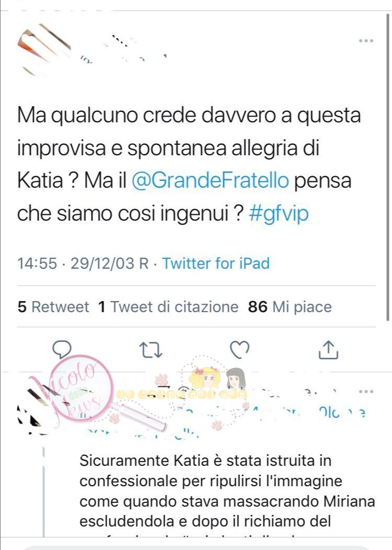Image resolution: width=392 pixels, height=550 pixels.
Task: Click the reply speech bubble icon
Action: click(x=62, y=349)
